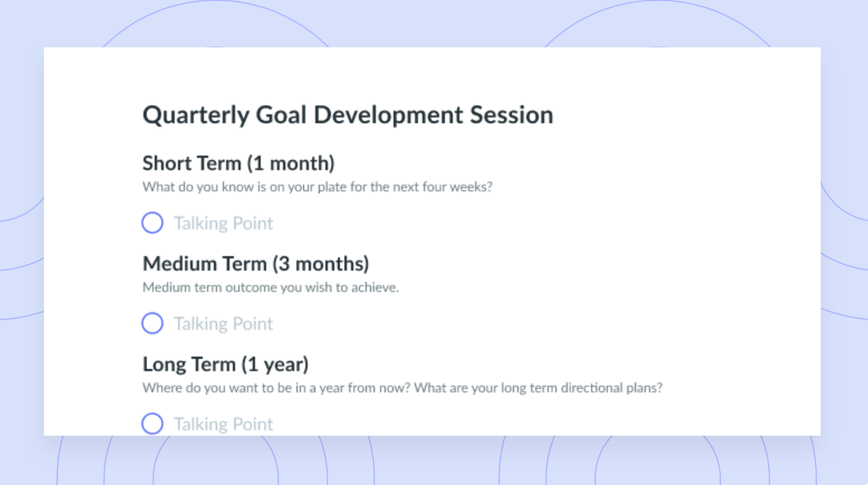Click 'Where do you want to be' question
The height and width of the screenshot is (485, 868).
[276, 388]
